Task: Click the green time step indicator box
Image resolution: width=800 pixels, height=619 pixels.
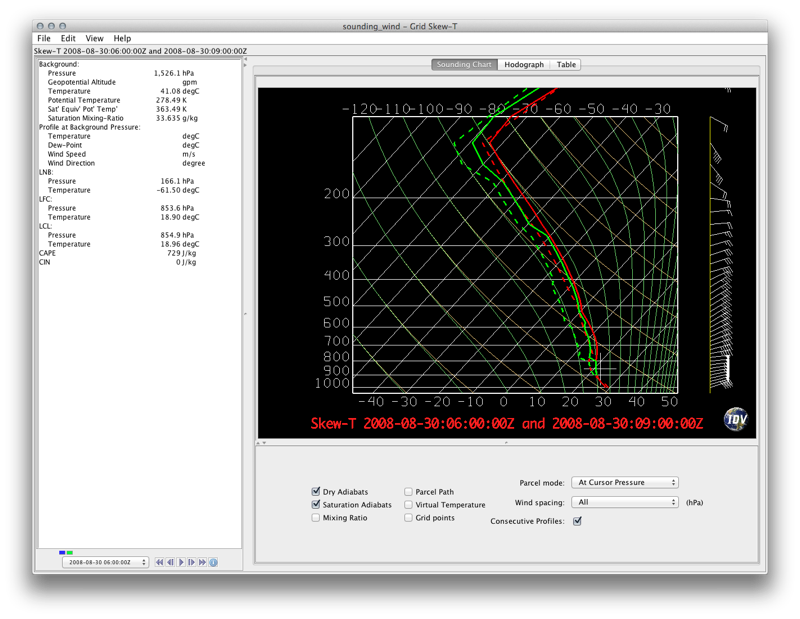Action: 70,552
